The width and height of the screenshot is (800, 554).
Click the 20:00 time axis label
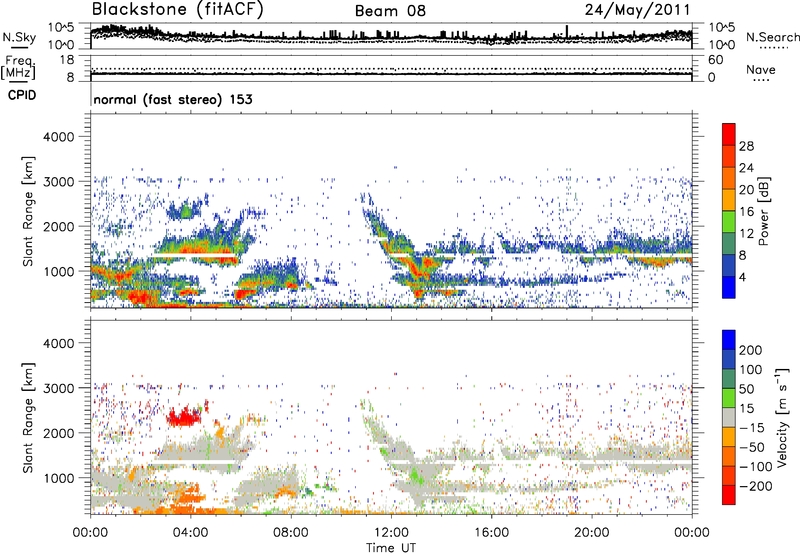[591, 533]
